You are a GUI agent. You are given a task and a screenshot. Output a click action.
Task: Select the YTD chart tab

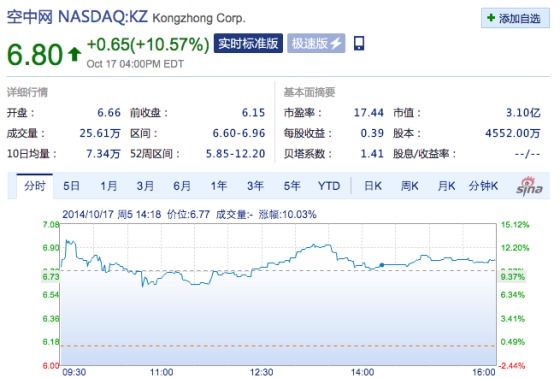(329, 186)
